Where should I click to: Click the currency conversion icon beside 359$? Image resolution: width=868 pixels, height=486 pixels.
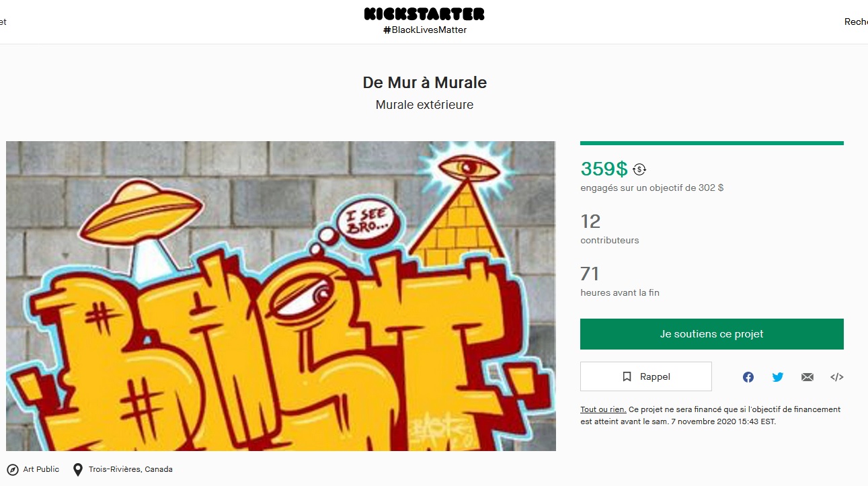[x=639, y=169]
